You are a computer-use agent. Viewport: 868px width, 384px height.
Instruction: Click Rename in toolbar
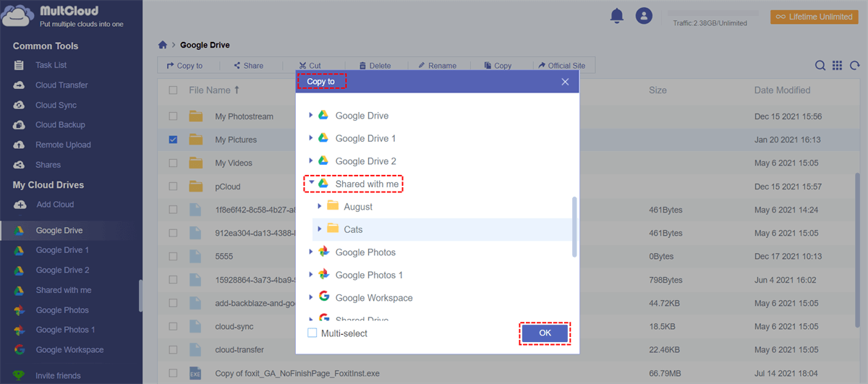[x=437, y=66]
